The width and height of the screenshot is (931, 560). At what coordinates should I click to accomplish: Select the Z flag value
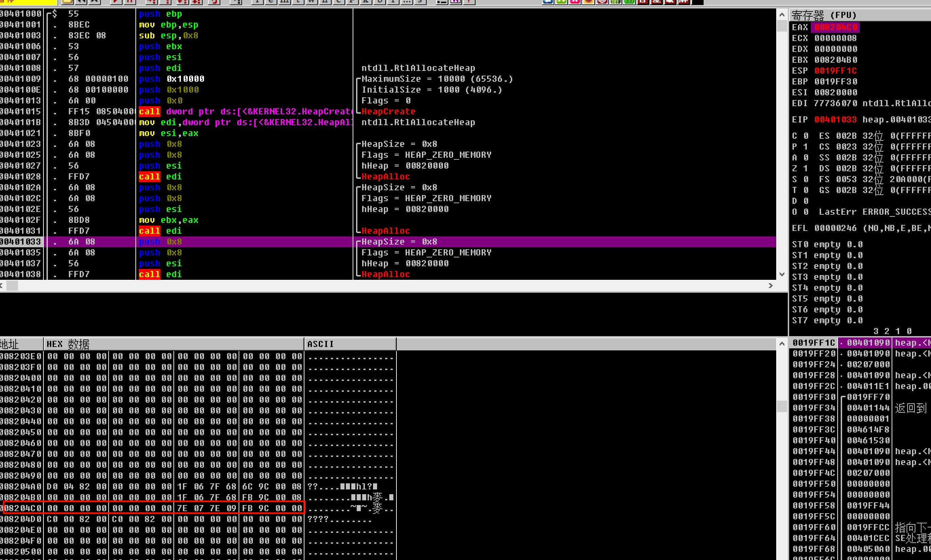[806, 168]
